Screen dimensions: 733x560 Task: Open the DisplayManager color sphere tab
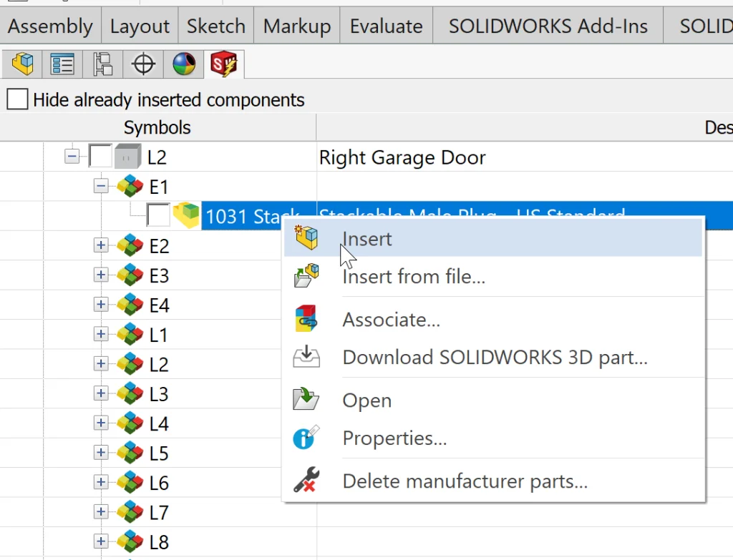click(184, 64)
